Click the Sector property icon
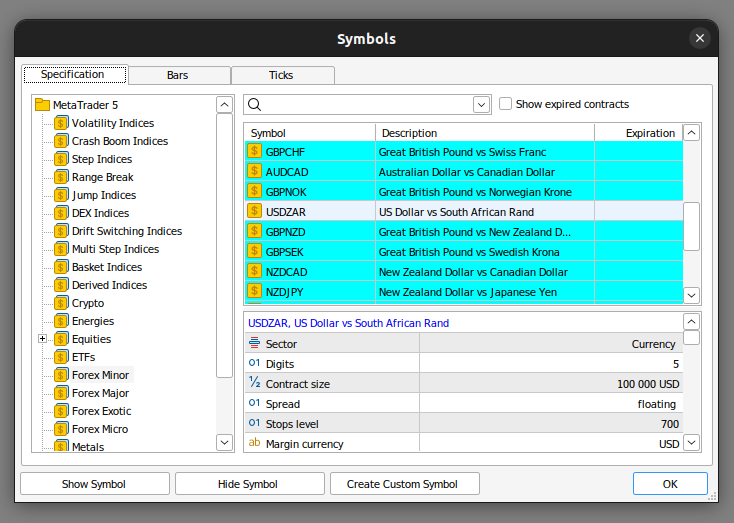 254,343
